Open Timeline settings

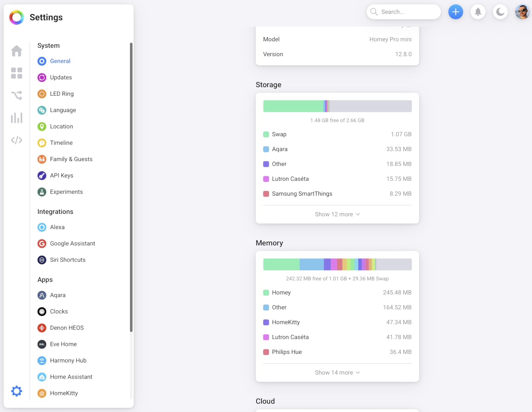click(x=61, y=143)
